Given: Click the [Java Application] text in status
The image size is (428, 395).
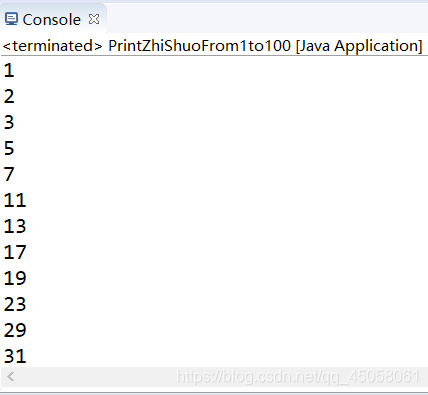Looking at the screenshot, I should point(359,46).
